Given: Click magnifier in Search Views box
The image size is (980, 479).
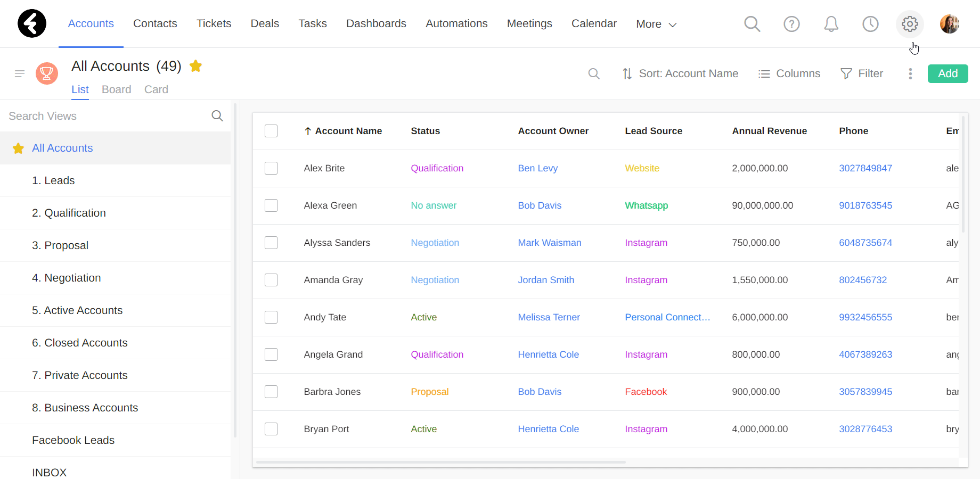Looking at the screenshot, I should click(x=217, y=116).
